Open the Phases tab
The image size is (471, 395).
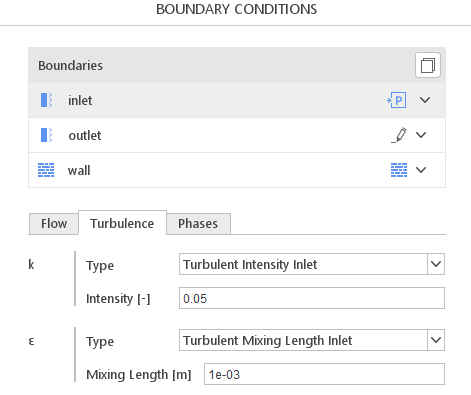coord(198,224)
